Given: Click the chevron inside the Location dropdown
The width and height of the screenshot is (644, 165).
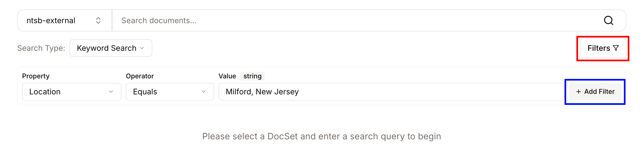Looking at the screenshot, I should (x=111, y=92).
